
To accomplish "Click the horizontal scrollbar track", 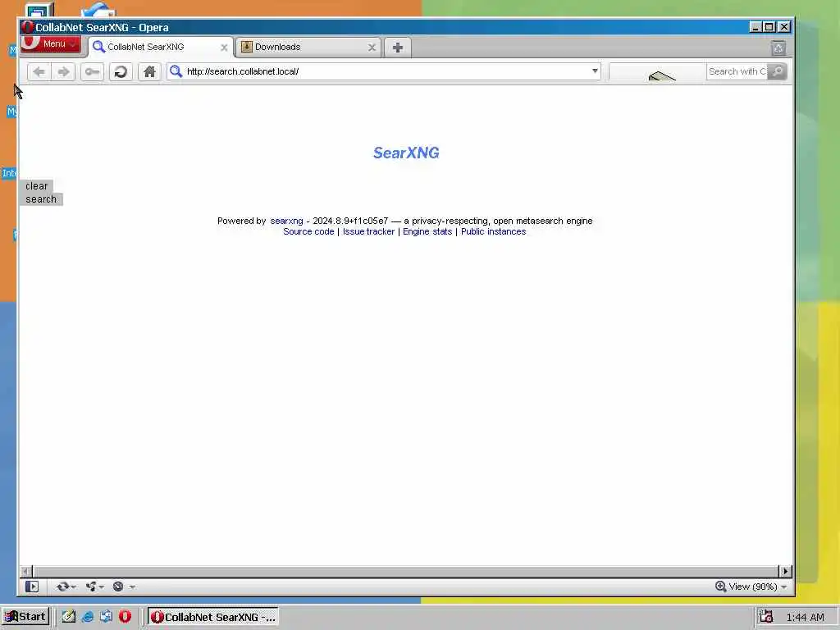I will point(405,572).
